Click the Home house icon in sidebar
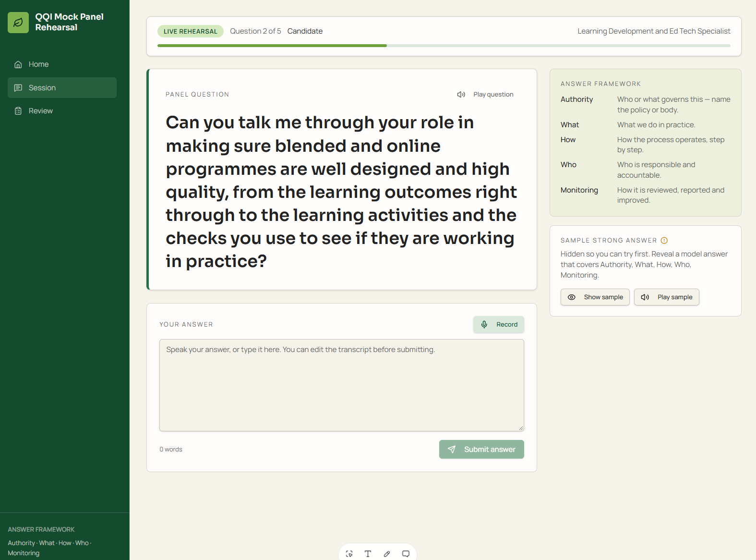This screenshot has width=756, height=560. coord(18,64)
